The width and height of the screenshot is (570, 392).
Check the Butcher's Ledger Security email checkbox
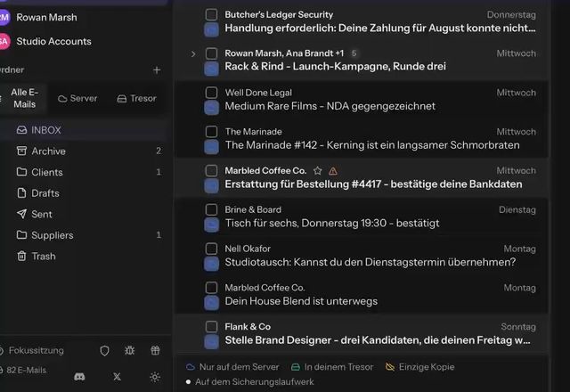click(x=211, y=15)
